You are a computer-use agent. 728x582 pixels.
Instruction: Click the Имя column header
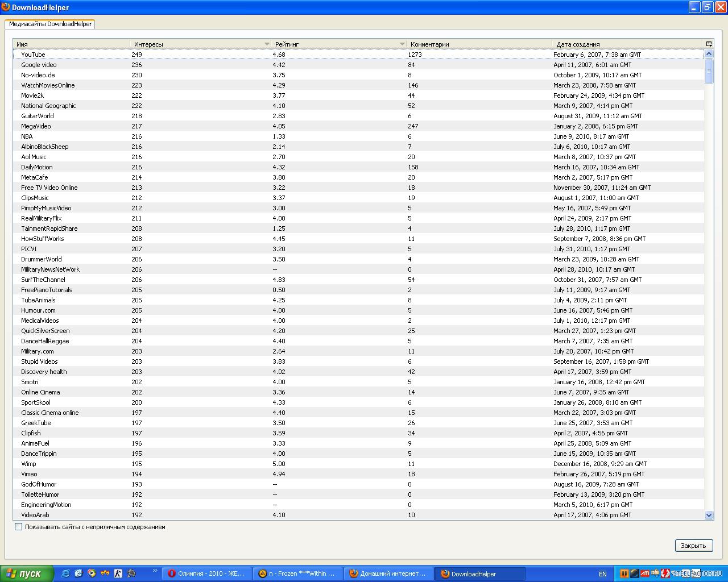click(71, 44)
